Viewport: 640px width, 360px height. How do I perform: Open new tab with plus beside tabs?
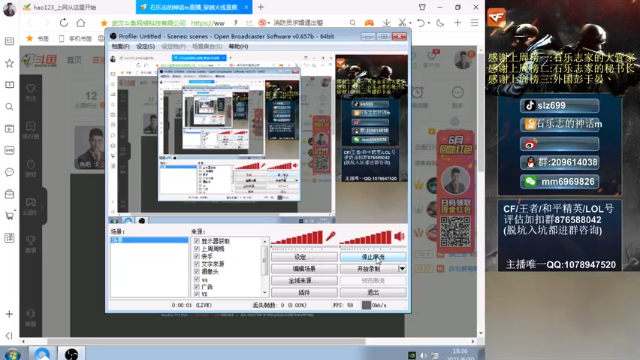point(261,7)
